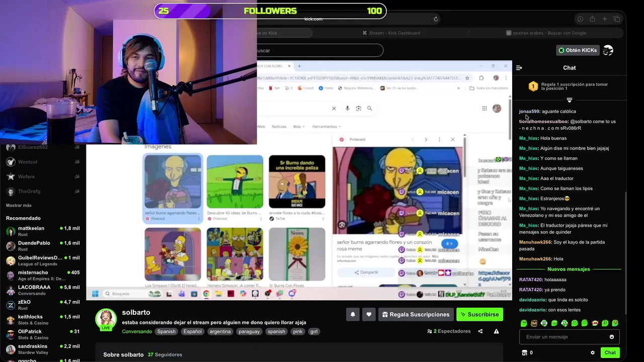Image resolution: width=644 pixels, height=362 pixels.
Task: Open Wefere channel in sidebar
Action: 43,176
